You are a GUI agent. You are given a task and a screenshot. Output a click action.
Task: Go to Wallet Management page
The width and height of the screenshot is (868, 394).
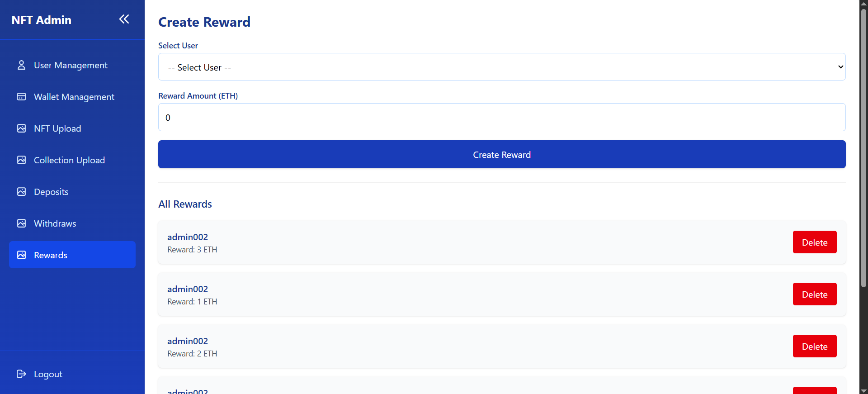[74, 97]
